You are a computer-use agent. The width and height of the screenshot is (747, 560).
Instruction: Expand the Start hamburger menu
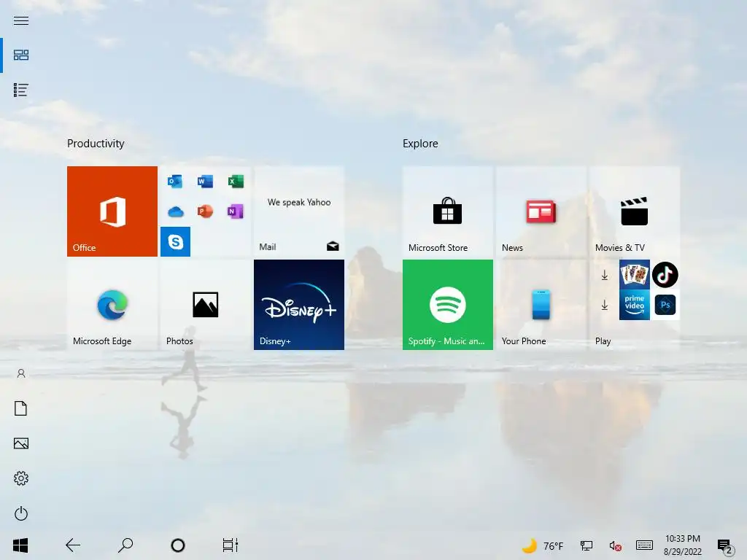(21, 20)
